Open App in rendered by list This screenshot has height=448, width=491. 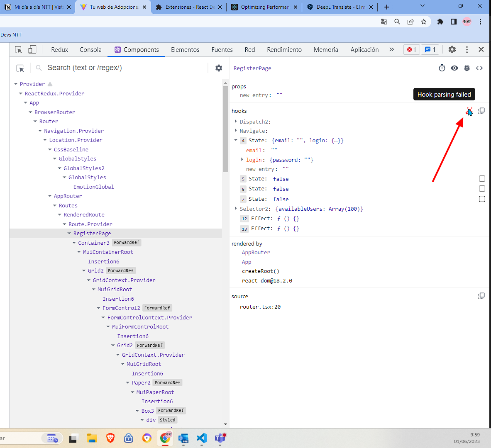[247, 262]
